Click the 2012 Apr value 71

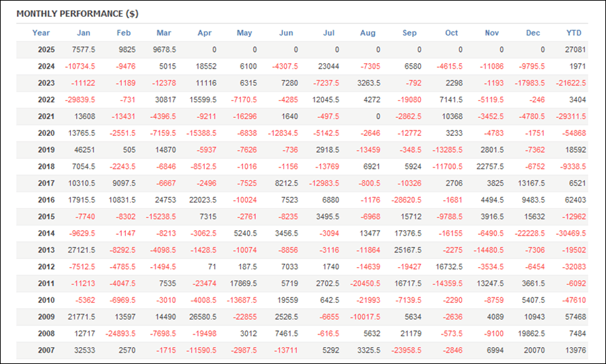tap(211, 266)
